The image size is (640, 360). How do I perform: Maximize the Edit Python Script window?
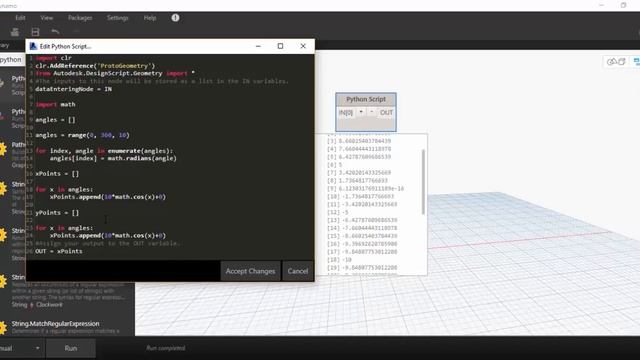[x=280, y=46]
